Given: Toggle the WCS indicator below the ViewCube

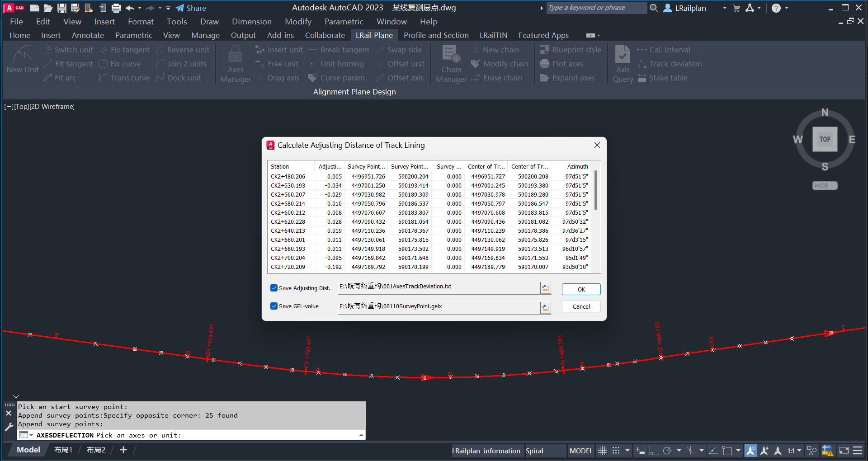Looking at the screenshot, I should tap(825, 186).
